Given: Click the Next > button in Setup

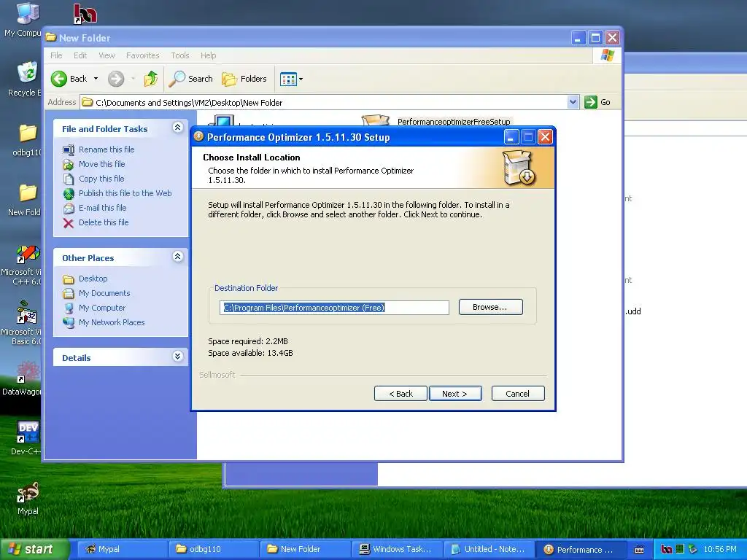Looking at the screenshot, I should 455,393.
